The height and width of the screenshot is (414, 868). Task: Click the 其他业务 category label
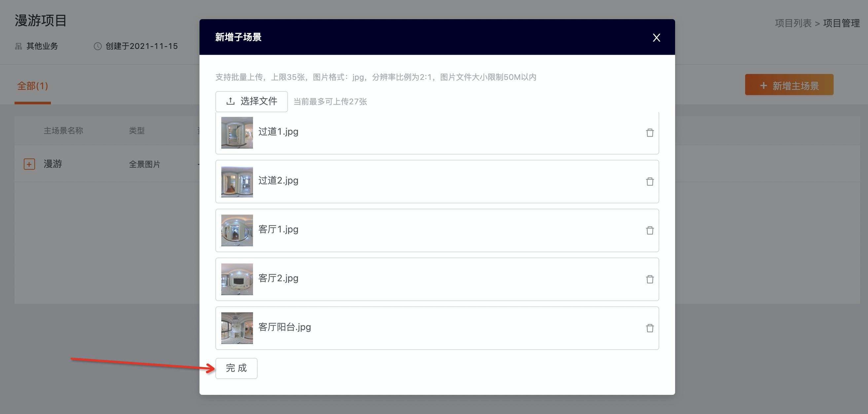pyautogui.click(x=42, y=46)
